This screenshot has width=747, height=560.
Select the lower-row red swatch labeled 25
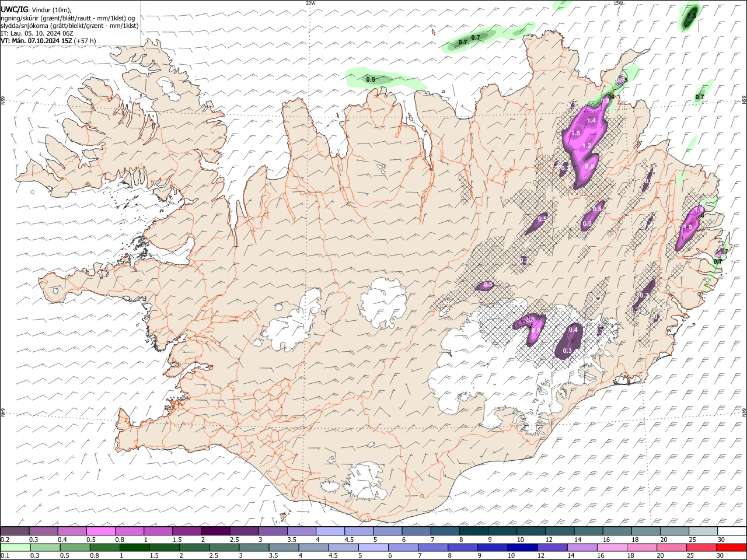700,547
